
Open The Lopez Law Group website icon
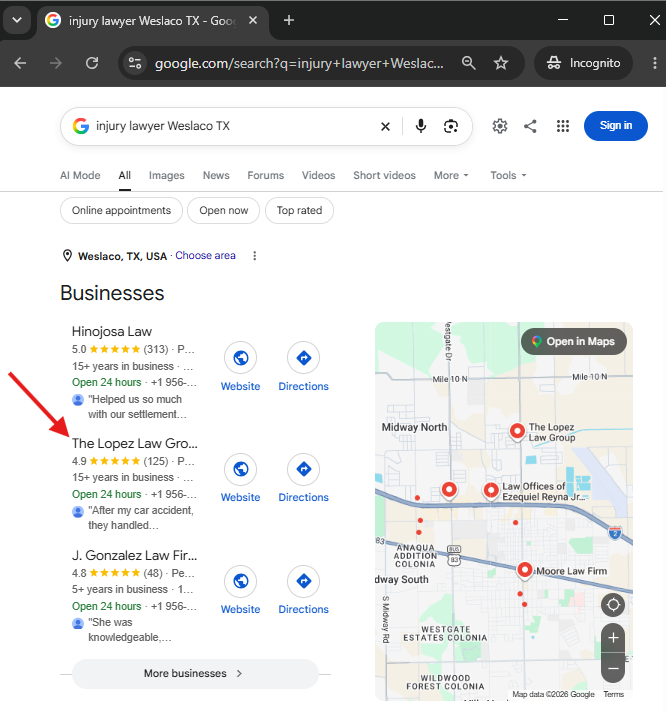[x=240, y=469]
